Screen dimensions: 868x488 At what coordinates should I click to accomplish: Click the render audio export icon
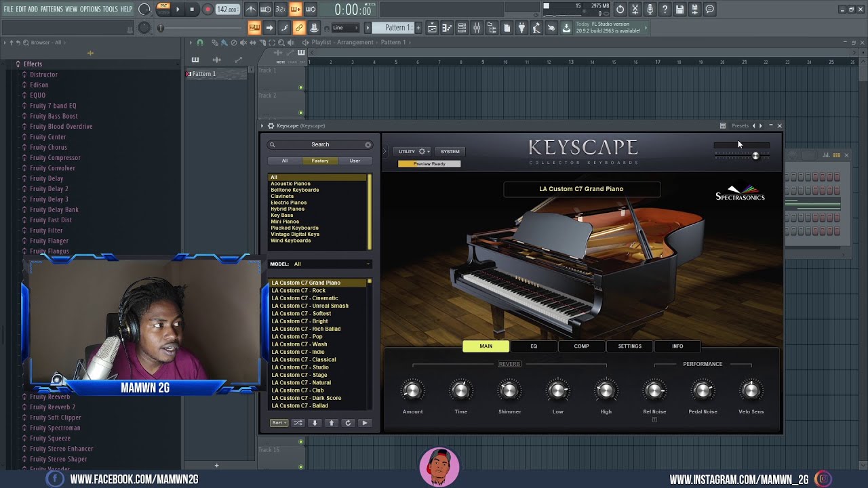click(694, 9)
